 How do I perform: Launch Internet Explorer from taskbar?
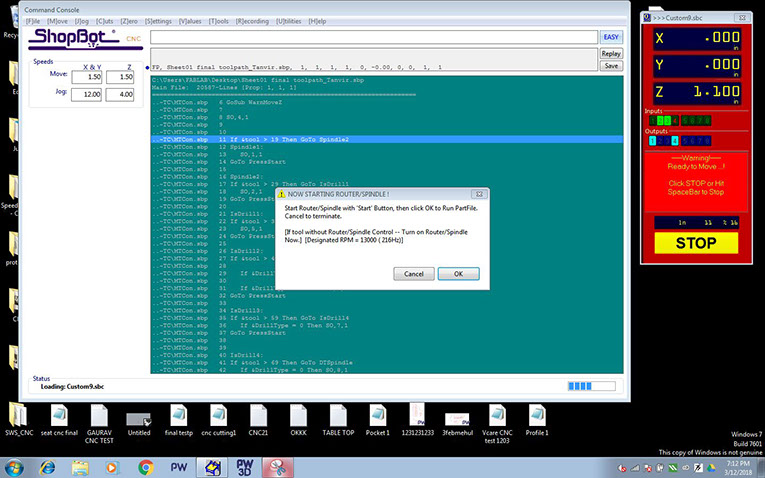(47, 468)
